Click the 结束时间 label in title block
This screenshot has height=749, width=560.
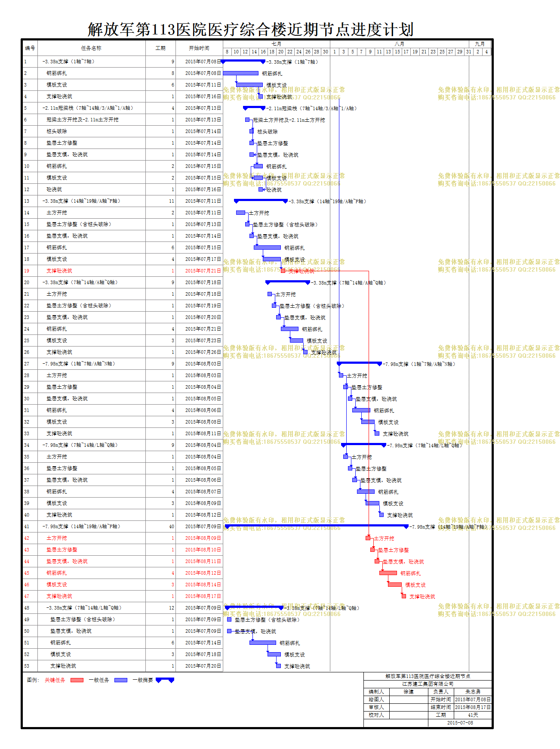click(441, 707)
